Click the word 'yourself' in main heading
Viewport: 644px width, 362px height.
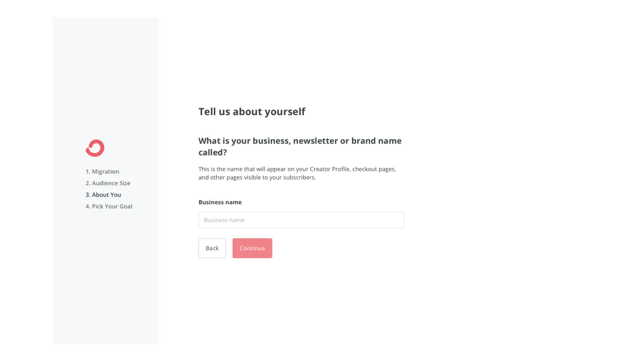click(x=288, y=112)
